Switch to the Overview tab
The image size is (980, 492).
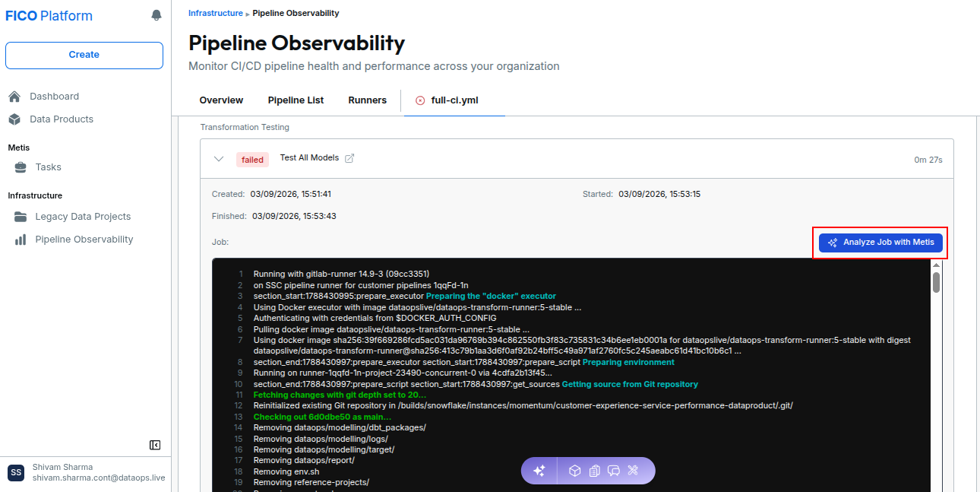click(x=221, y=100)
